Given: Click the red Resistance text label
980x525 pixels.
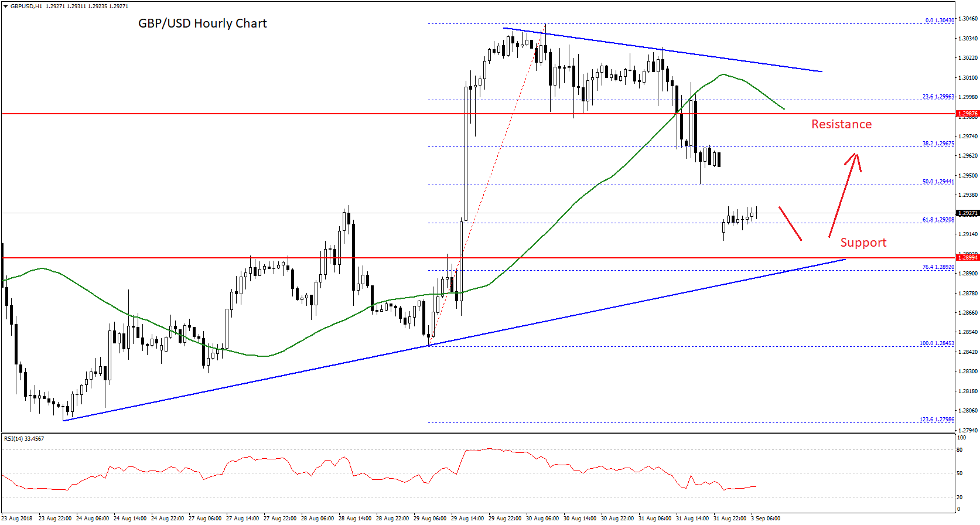Looking at the screenshot, I should 841,124.
